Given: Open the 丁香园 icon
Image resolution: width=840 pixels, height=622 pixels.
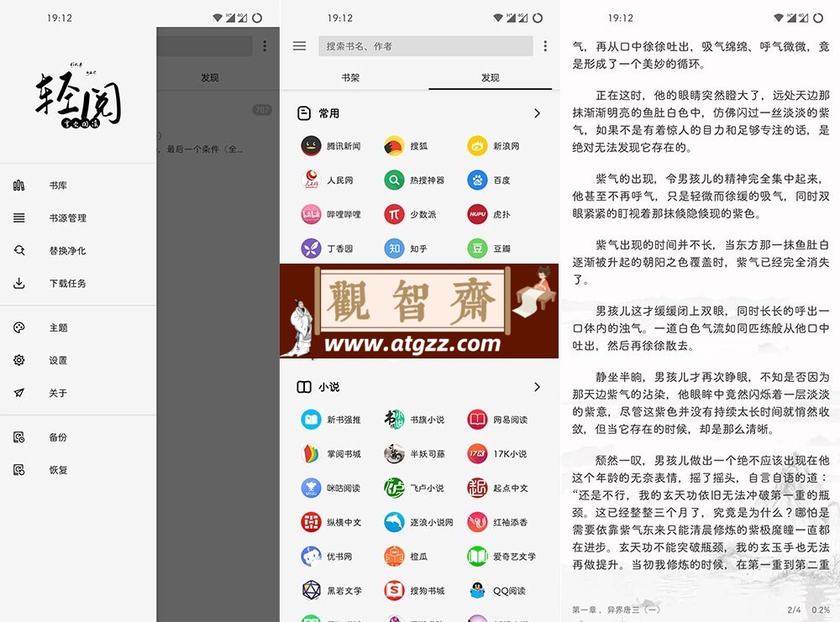Looking at the screenshot, I should 311,249.
